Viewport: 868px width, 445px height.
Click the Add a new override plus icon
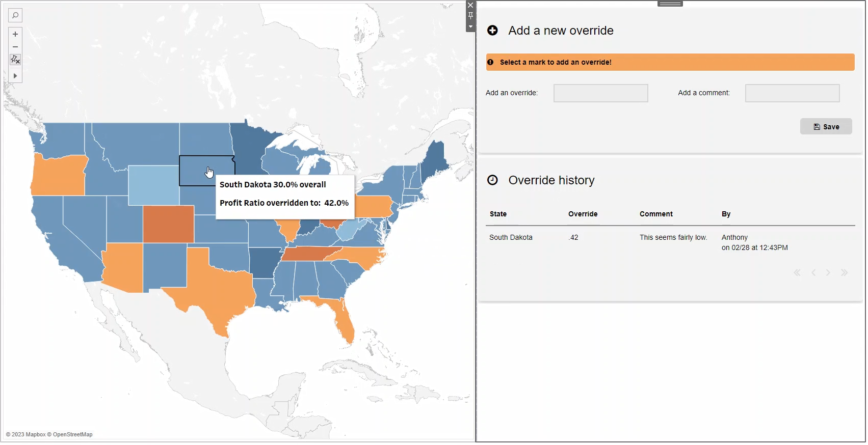492,31
